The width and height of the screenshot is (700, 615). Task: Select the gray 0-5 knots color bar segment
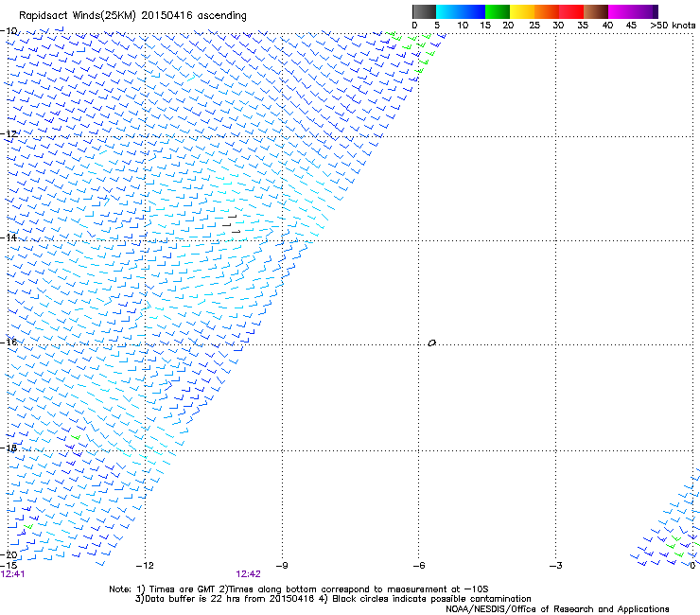tap(424, 11)
